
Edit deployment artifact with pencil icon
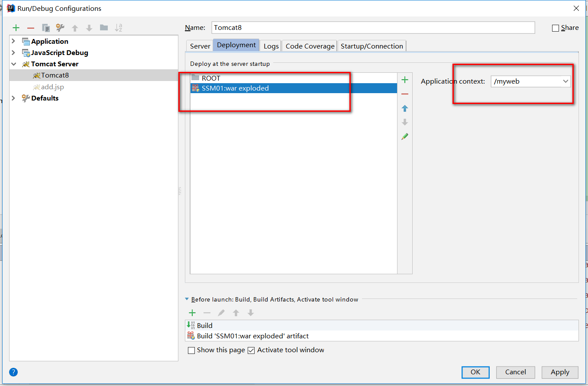click(x=405, y=136)
